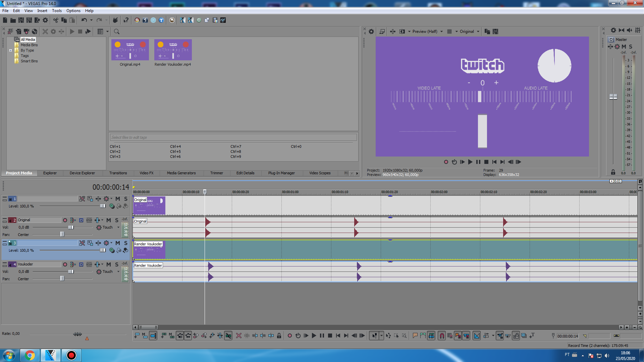The image size is (644, 362).
Task: Open Original track Touch automation dropdown
Action: tap(118, 227)
